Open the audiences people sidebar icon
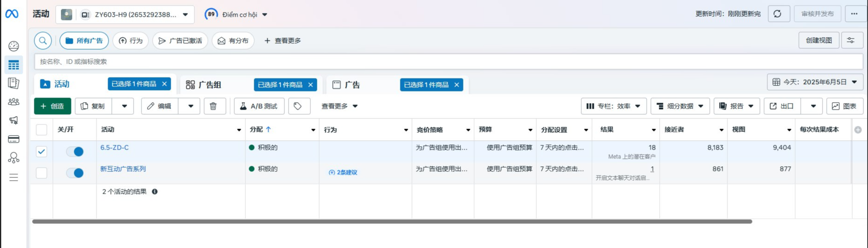The height and width of the screenshot is (248, 868). (14, 102)
